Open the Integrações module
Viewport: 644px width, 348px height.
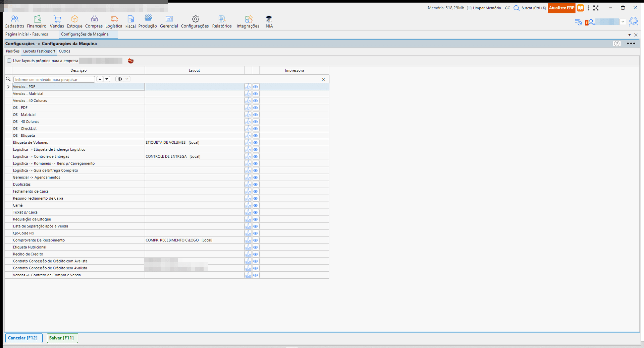tap(248, 22)
